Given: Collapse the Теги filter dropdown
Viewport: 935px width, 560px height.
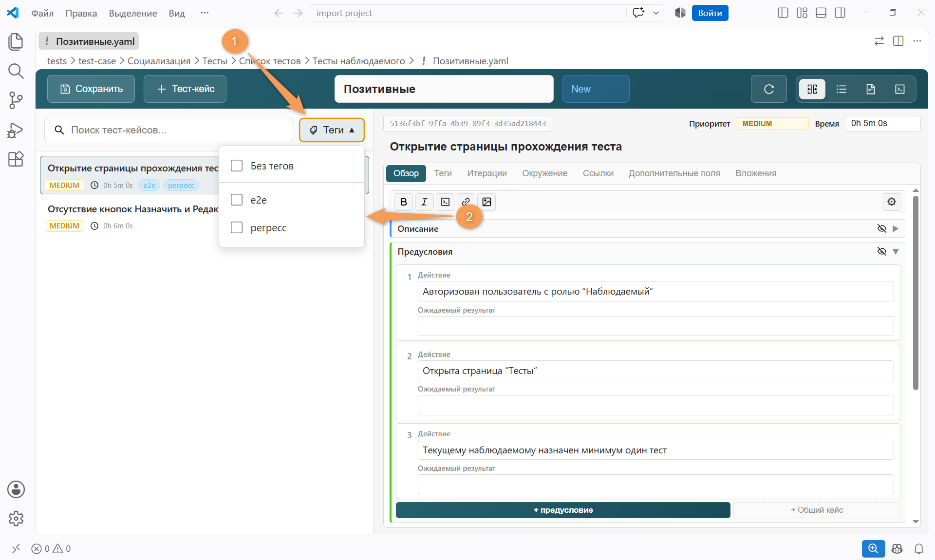Looking at the screenshot, I should coord(332,130).
